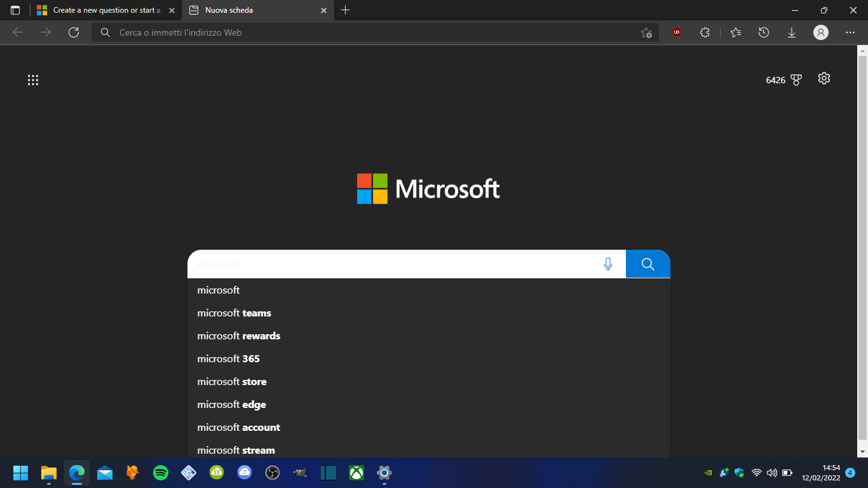Open the Xbox app in the taskbar
The width and height of the screenshot is (868, 488).
pyautogui.click(x=356, y=473)
